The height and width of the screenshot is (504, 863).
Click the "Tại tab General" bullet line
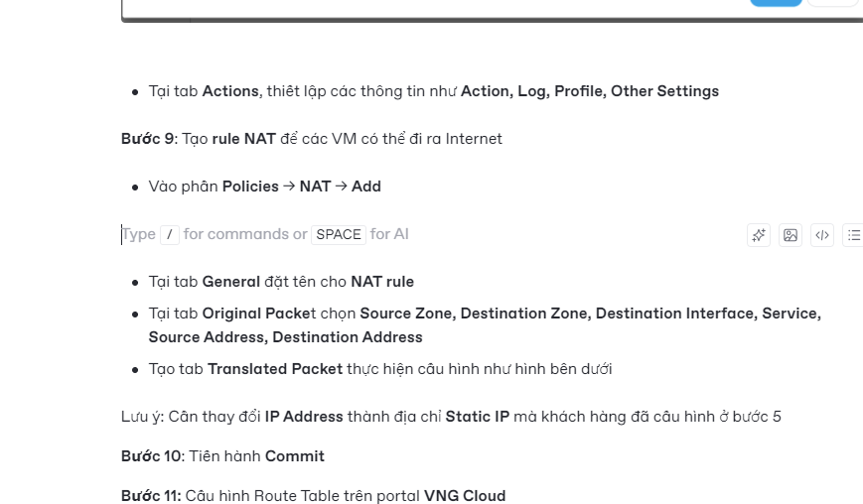[x=281, y=282]
